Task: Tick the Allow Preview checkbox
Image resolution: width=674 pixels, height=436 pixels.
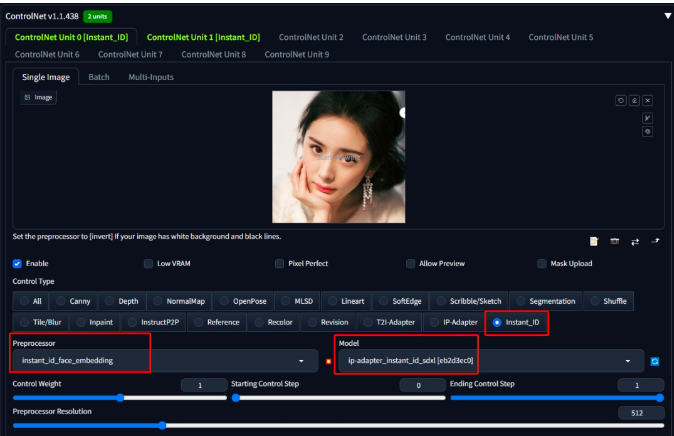Action: pyautogui.click(x=410, y=264)
